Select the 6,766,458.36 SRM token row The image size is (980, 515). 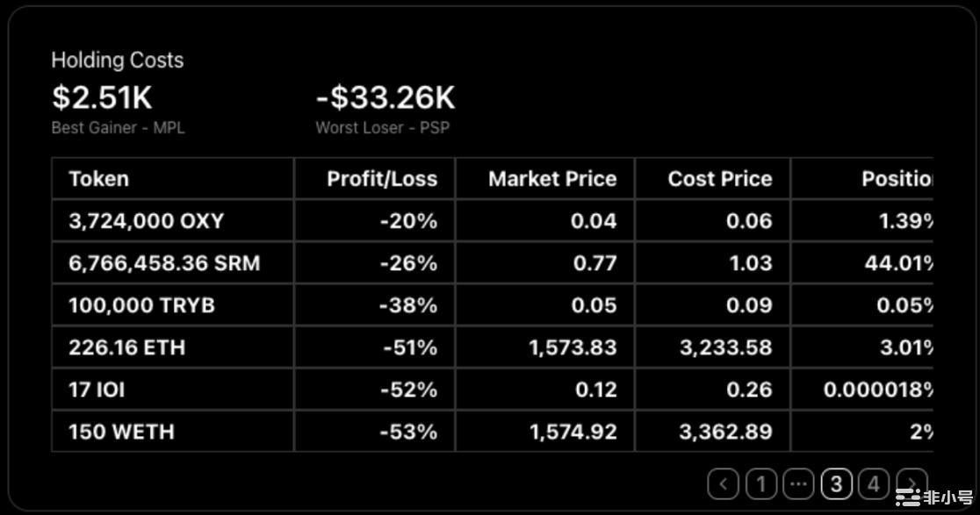click(x=164, y=263)
